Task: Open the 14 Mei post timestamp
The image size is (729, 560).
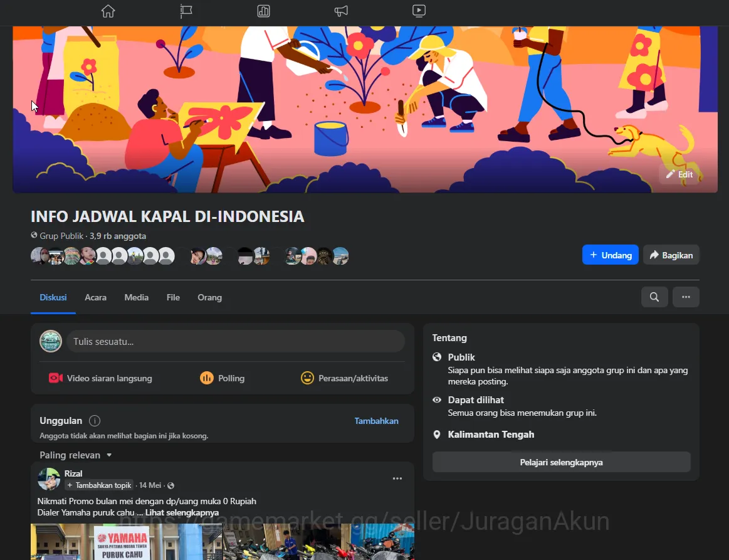Action: point(150,485)
